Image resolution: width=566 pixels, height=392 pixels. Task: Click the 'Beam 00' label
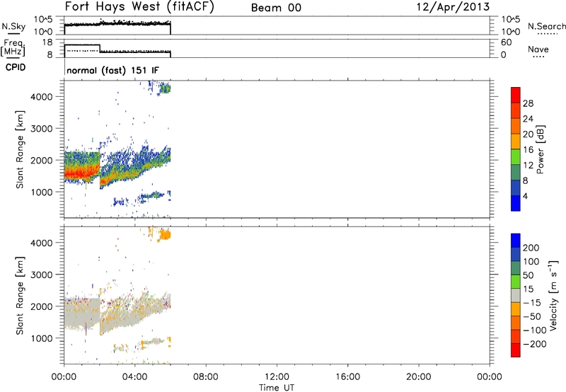pyautogui.click(x=276, y=8)
